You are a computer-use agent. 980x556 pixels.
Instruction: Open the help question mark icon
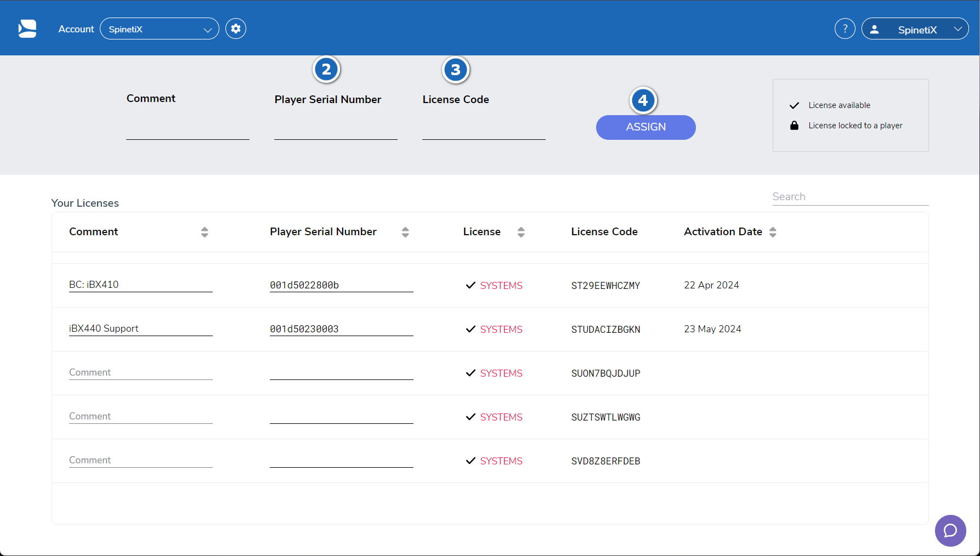coord(845,29)
